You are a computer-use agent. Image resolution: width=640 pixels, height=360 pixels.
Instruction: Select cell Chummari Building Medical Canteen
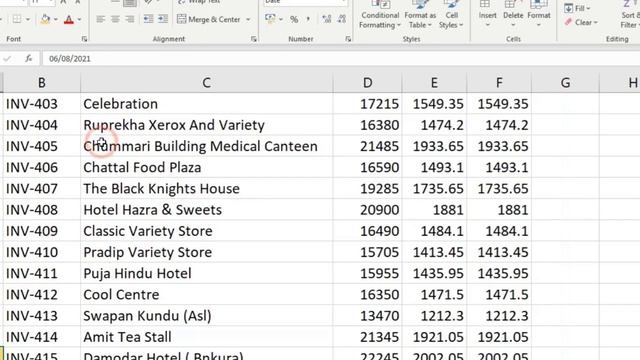click(x=207, y=146)
